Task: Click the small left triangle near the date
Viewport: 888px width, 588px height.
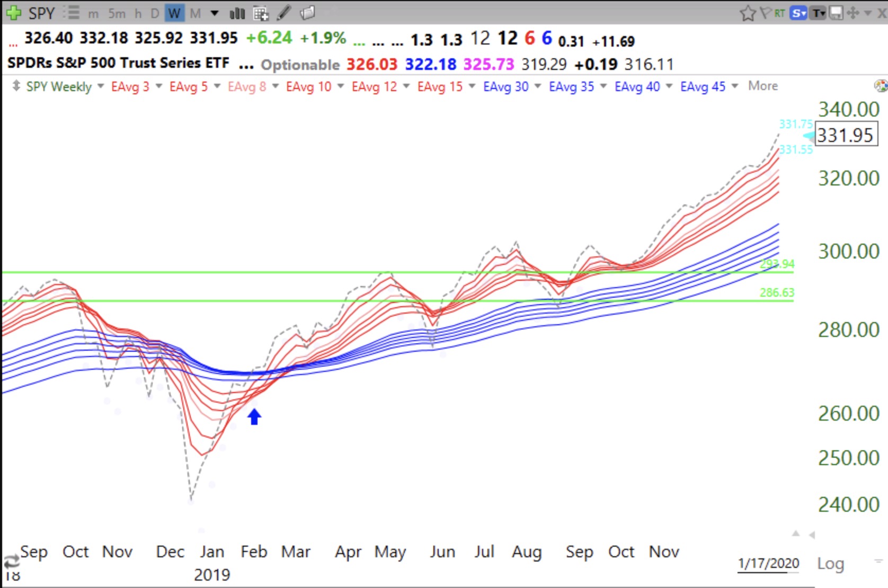Action: 812,535
